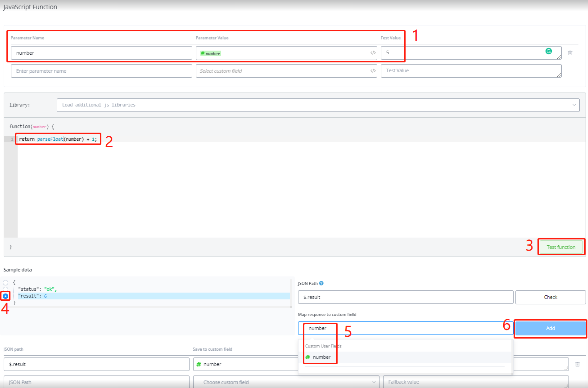
Task: Select the radio button beside the opening brace
Action: [x=6, y=283]
